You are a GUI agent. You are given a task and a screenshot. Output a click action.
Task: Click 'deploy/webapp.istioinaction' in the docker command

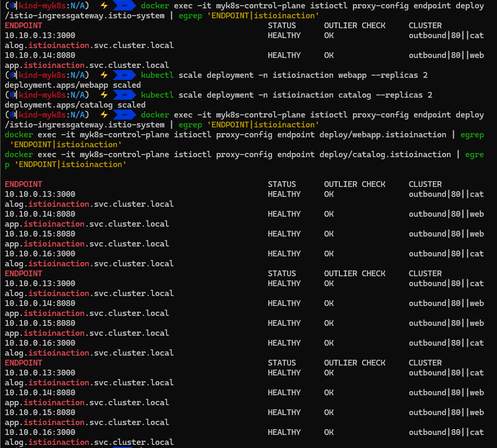(x=383, y=135)
